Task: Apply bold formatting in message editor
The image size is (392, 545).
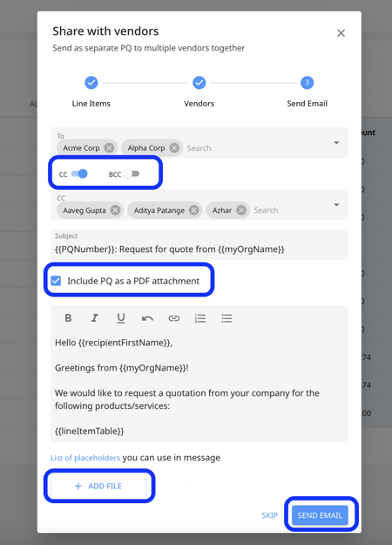Action: pos(68,318)
